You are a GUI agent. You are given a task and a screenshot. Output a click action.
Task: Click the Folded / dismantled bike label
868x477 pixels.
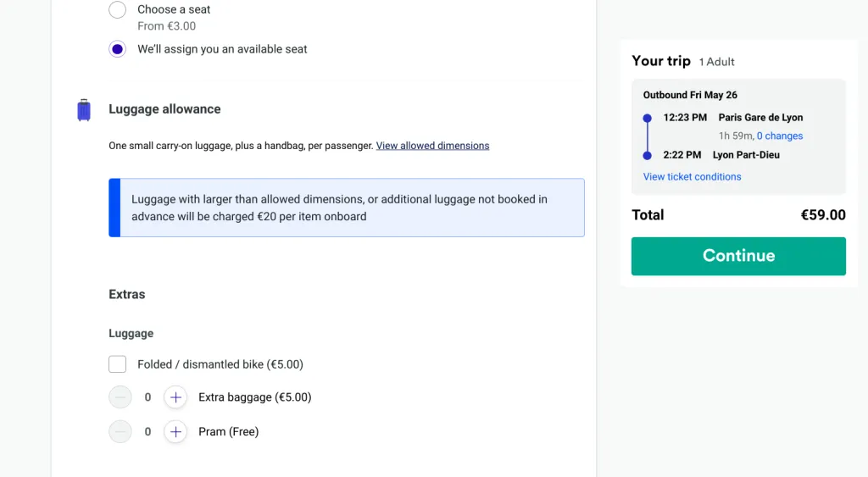point(220,364)
